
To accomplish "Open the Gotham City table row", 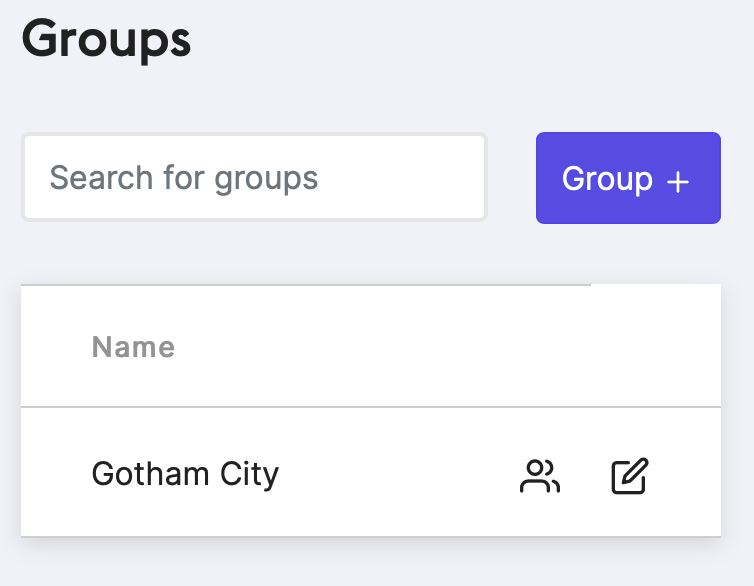I will pyautogui.click(x=371, y=472).
